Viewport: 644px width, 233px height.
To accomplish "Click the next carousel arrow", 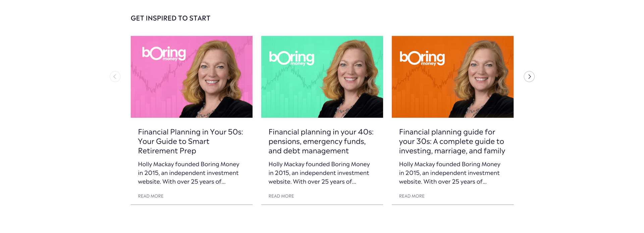I will (x=529, y=77).
